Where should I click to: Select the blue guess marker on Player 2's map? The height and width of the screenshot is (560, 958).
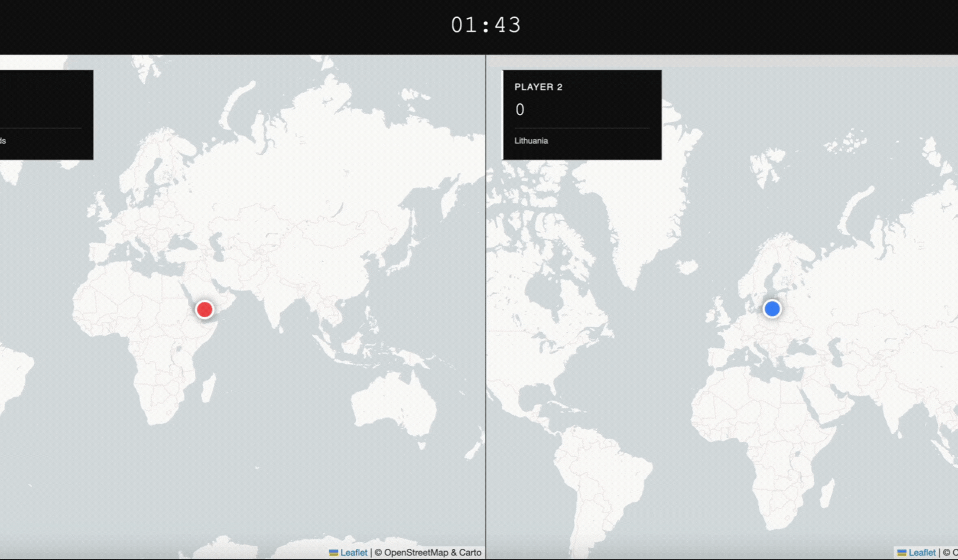point(772,308)
